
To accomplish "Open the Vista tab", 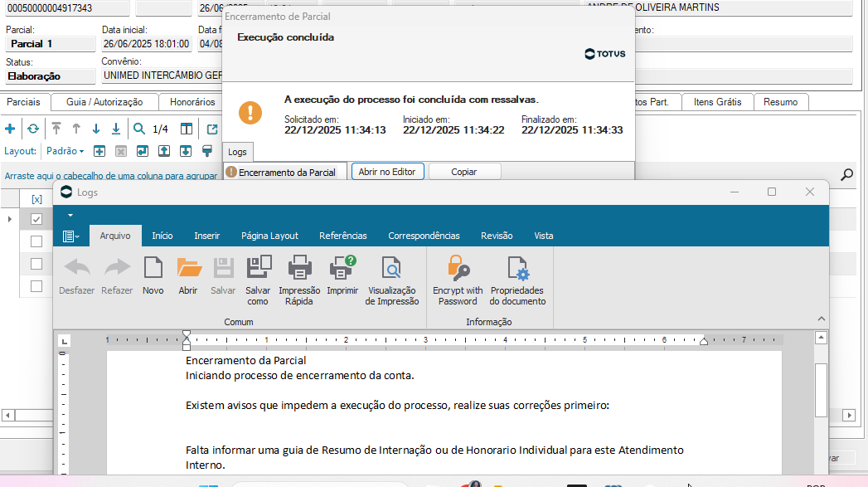I will click(x=544, y=236).
